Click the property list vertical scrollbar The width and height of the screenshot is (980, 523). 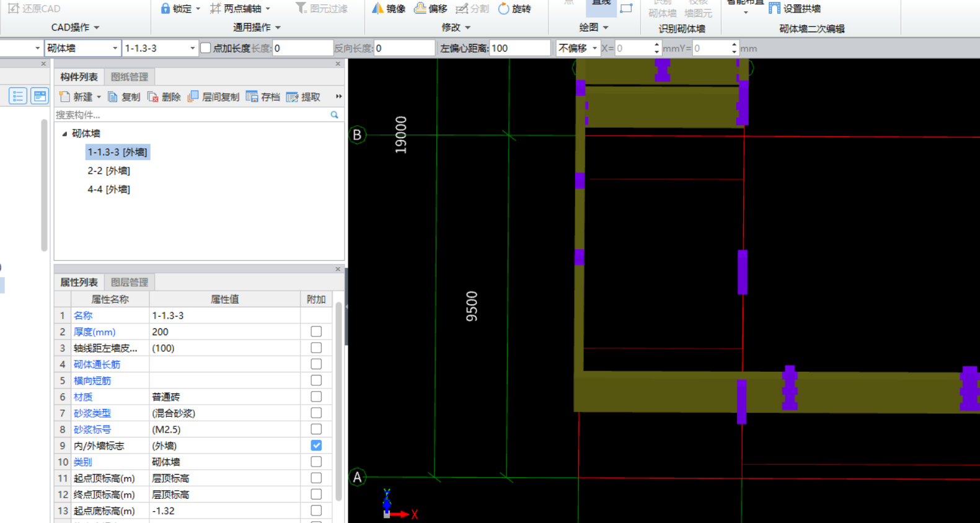coord(338,401)
